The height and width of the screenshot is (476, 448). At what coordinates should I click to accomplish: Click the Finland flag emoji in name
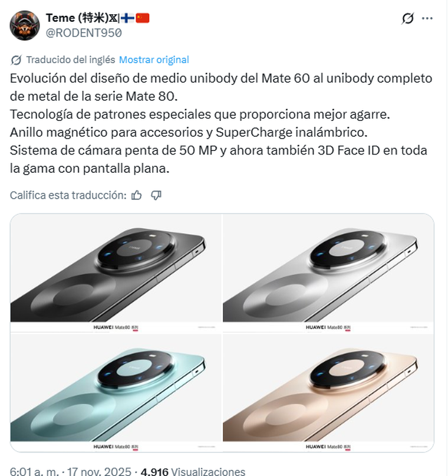[x=127, y=18]
